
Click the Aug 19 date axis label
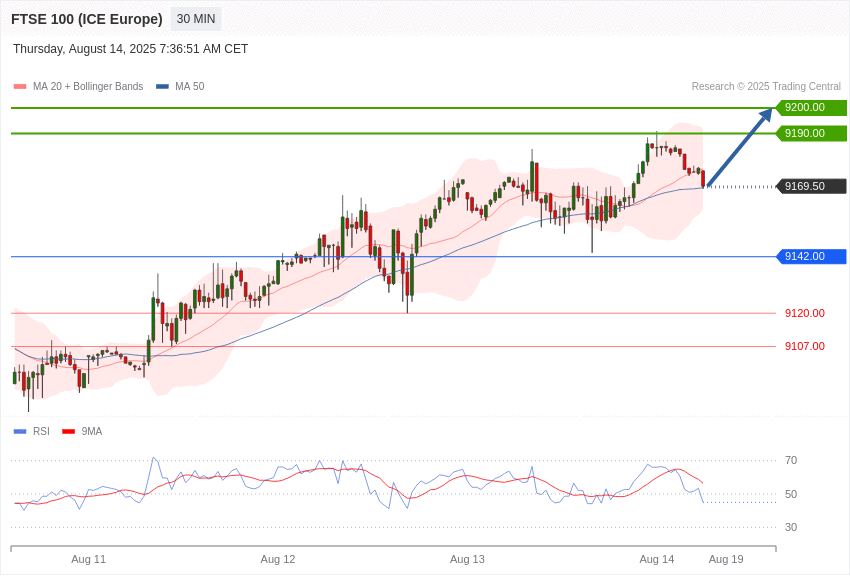point(726,559)
